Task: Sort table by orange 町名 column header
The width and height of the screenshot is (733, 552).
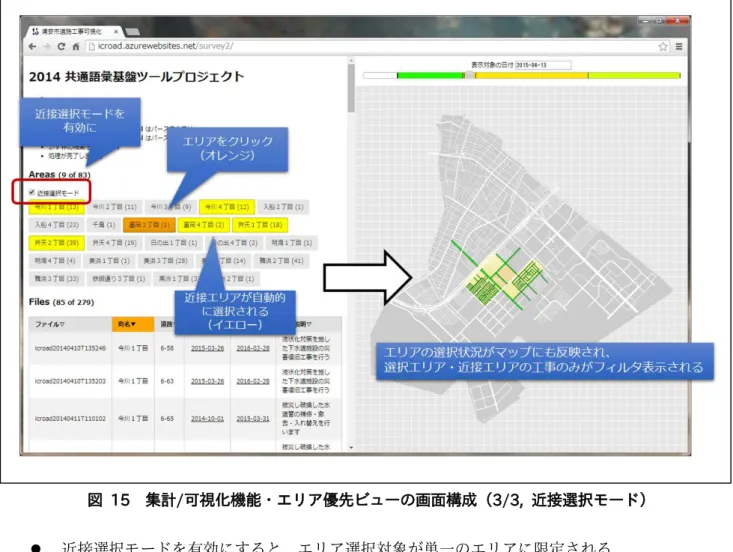Action: 133,324
